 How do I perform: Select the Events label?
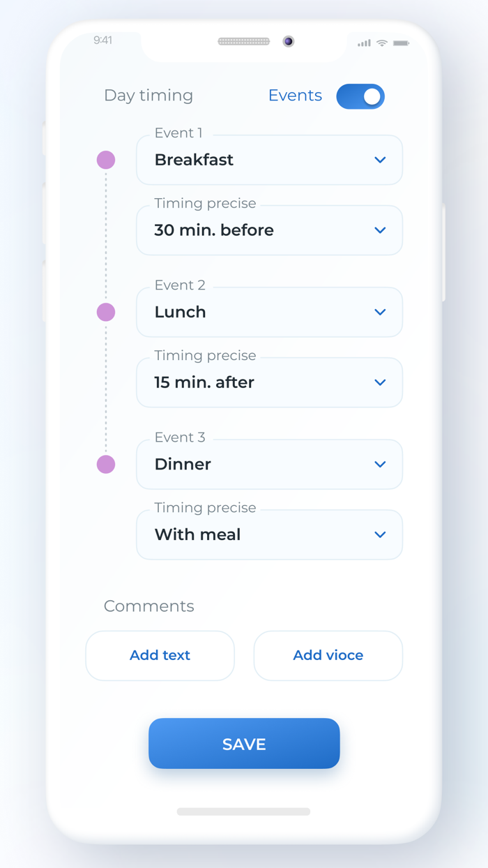(295, 96)
